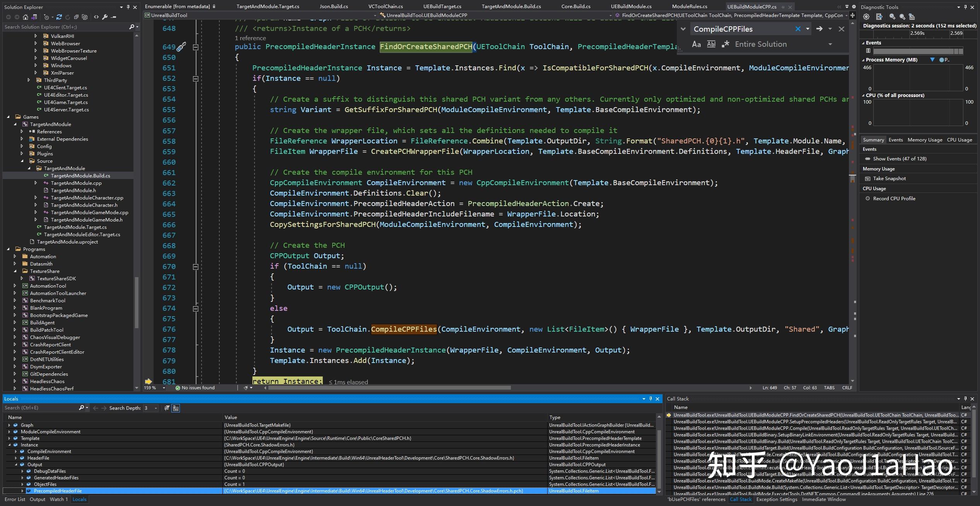
Task: Click Take Snapshot button
Action: (889, 179)
